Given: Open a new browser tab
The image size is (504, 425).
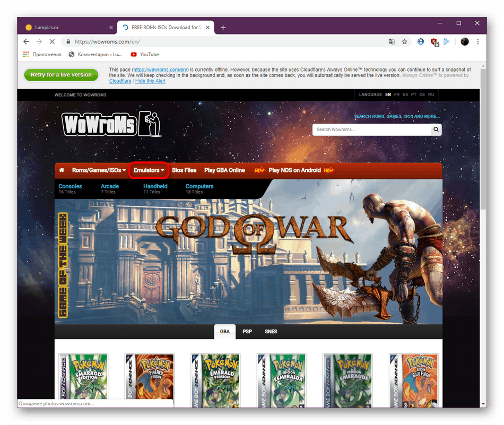Looking at the screenshot, I should 223,28.
